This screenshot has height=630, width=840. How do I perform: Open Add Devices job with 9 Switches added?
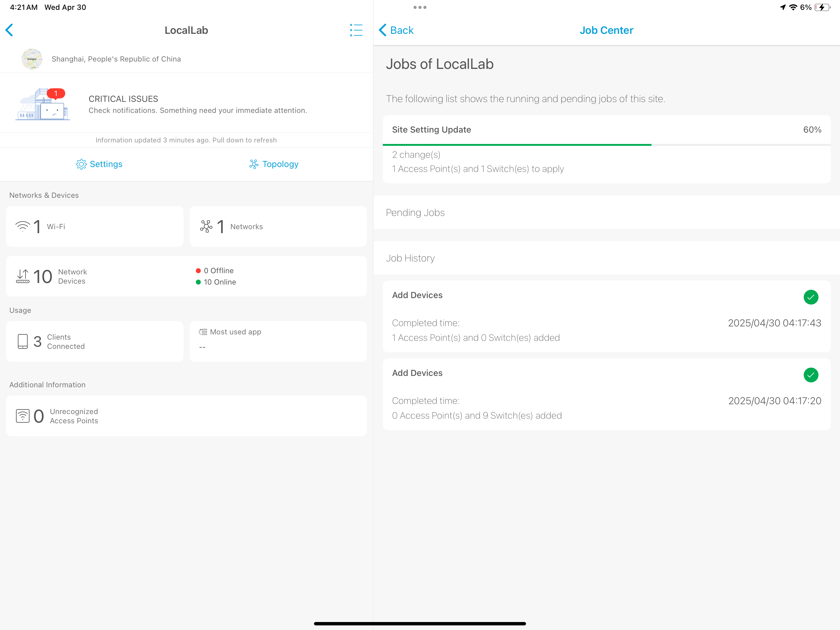click(x=606, y=394)
